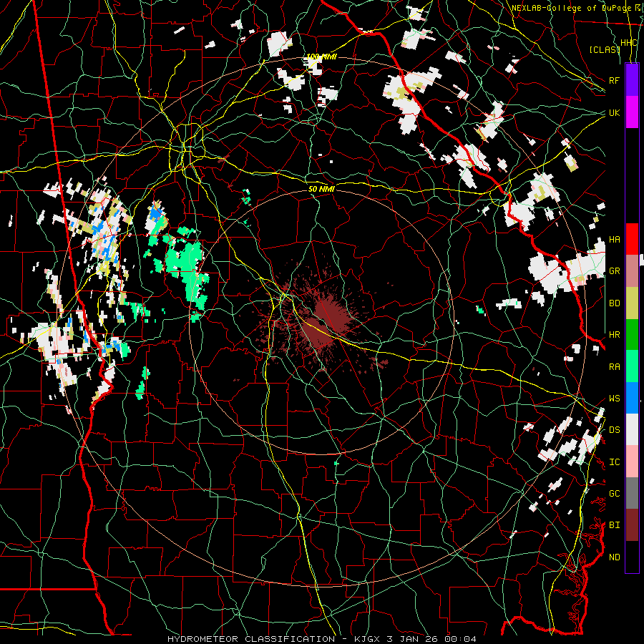Click the blue WS legend swatch
The height and width of the screenshot is (644, 644).
pos(632,398)
